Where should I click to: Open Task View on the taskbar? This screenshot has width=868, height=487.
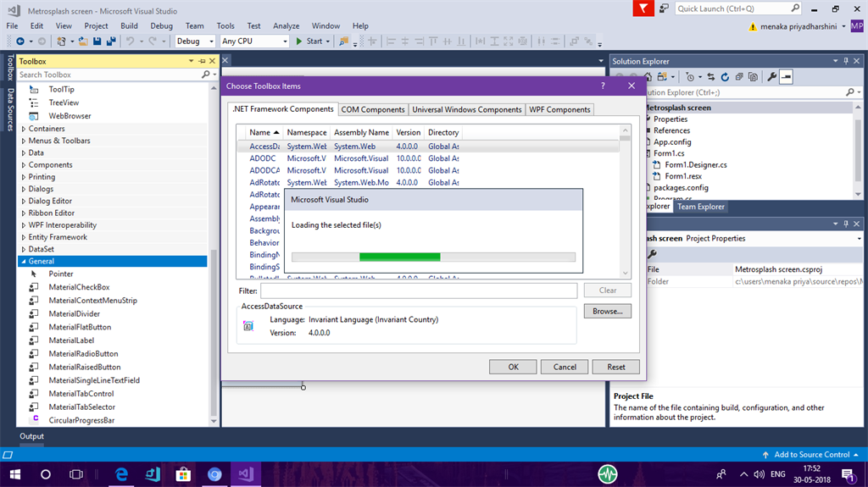[x=75, y=474]
